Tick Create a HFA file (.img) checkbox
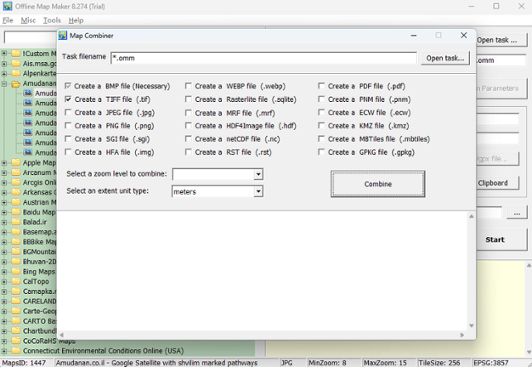The height and width of the screenshot is (367, 532). pyautogui.click(x=68, y=152)
